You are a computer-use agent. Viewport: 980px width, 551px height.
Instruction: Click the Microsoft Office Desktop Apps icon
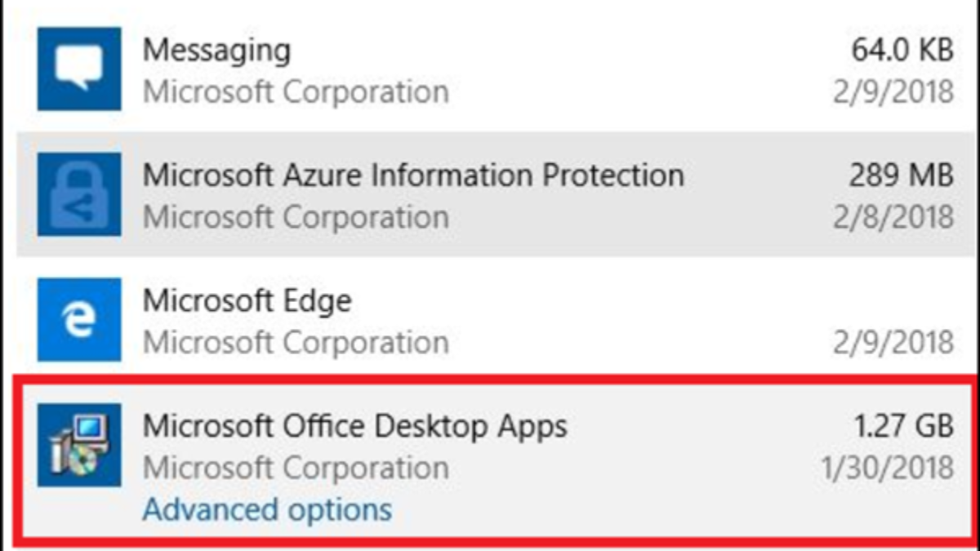tap(79, 446)
